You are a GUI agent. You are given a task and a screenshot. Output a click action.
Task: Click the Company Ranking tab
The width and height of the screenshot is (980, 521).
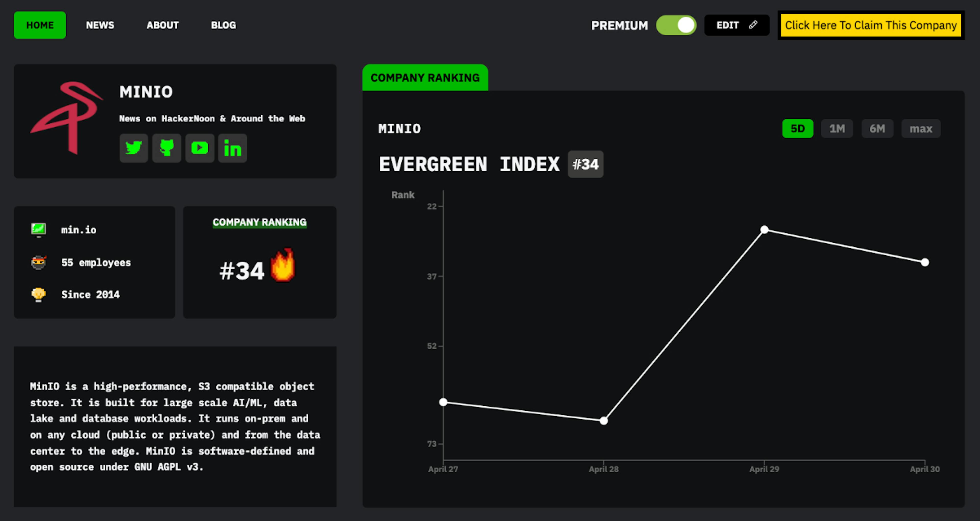[425, 78]
